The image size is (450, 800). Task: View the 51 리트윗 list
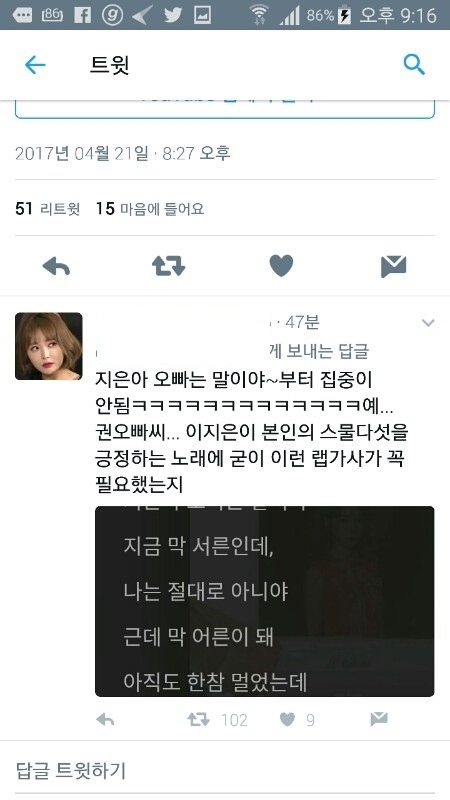tap(47, 209)
